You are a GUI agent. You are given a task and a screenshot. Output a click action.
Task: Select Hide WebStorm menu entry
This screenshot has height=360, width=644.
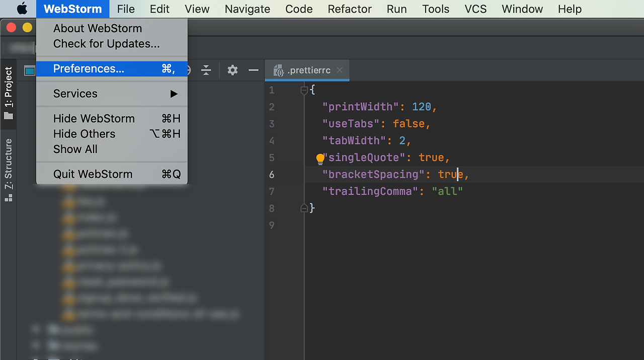[112, 119]
